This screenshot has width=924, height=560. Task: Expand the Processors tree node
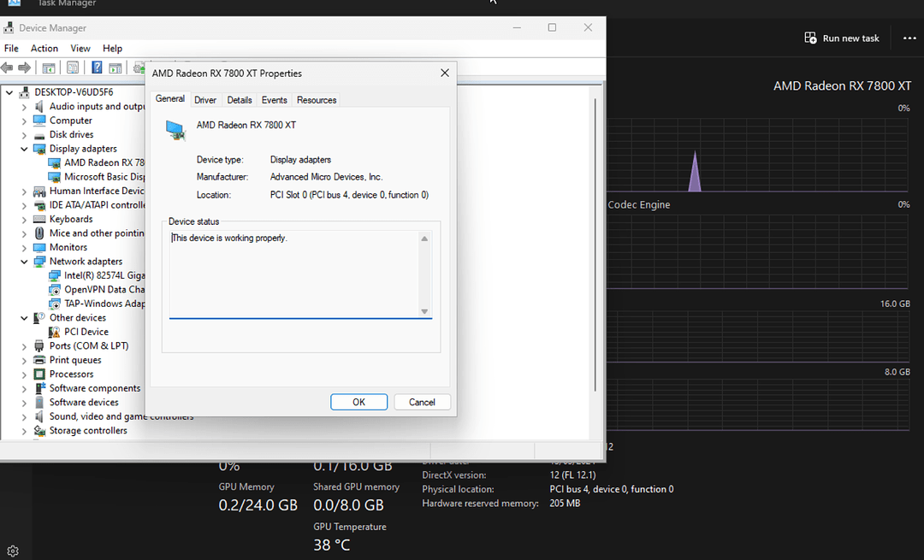23,374
